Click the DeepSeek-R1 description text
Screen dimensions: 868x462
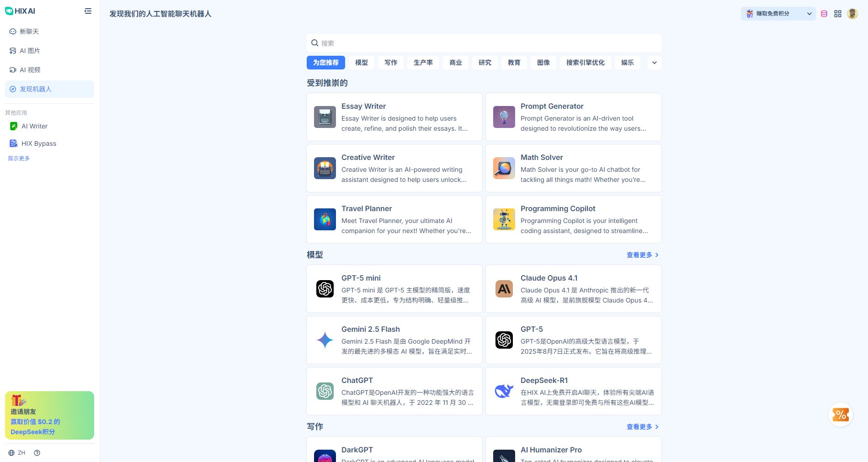pos(587,398)
